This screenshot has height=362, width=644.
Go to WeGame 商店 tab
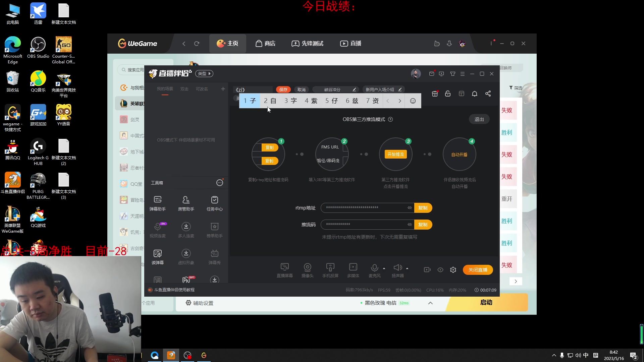coord(265,44)
